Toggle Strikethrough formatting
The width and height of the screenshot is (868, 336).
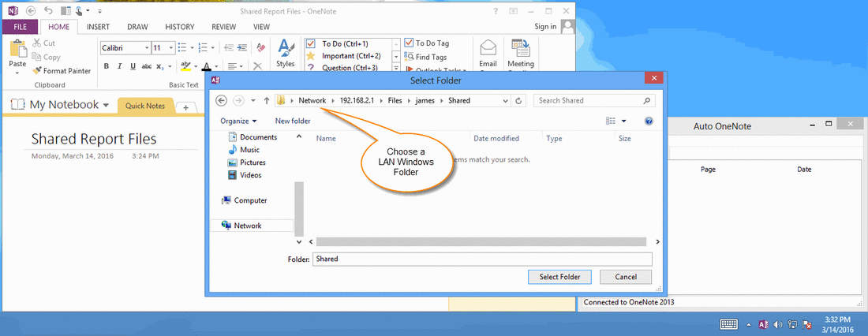(x=147, y=66)
